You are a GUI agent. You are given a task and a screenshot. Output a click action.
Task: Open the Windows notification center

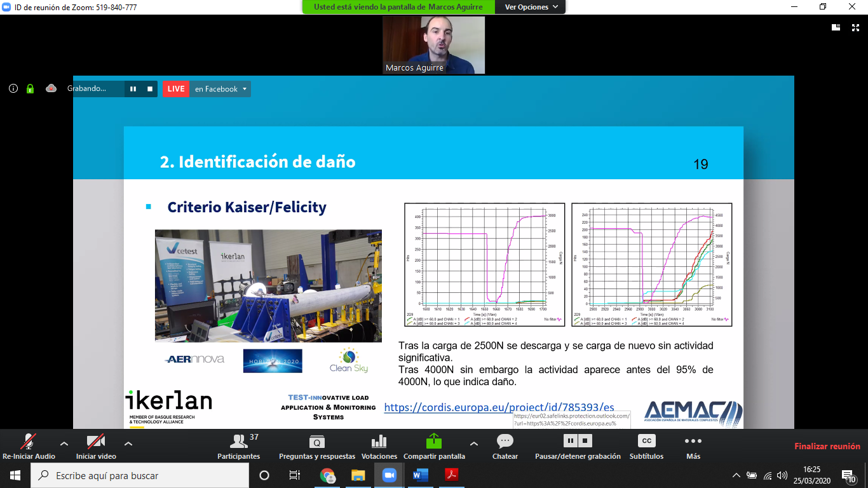tap(849, 475)
